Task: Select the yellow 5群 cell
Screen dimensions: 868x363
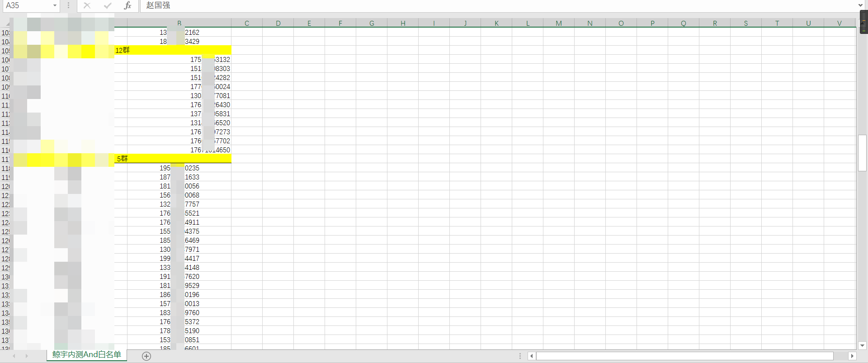Action: 172,159
